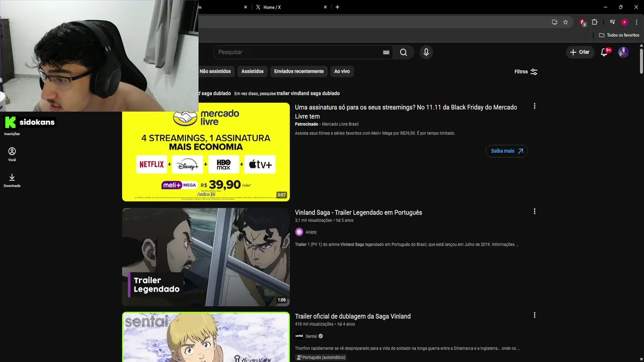
Task: Open the Chrome three-dot menu
Action: point(636,22)
